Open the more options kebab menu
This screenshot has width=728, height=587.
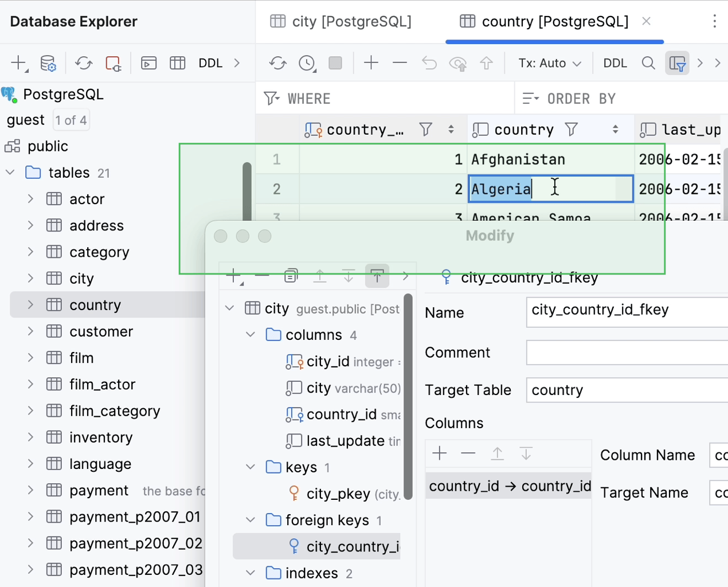click(x=714, y=21)
